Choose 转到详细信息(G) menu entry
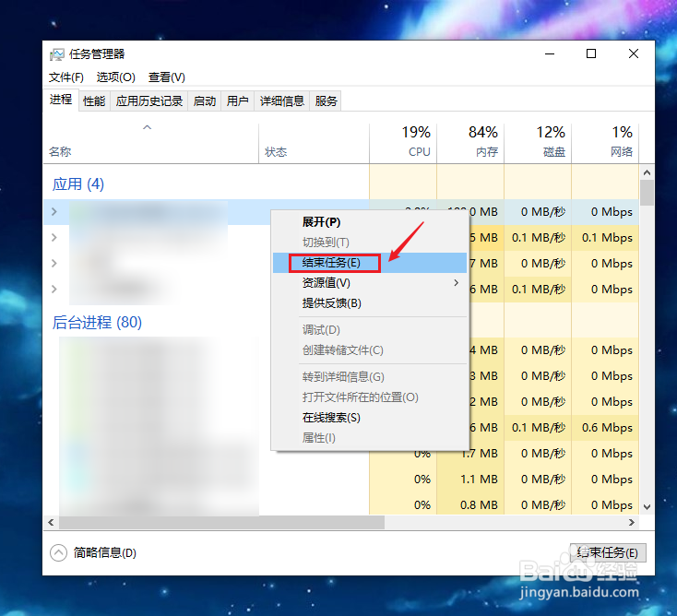Viewport: 677px width, 616px height. point(370,377)
